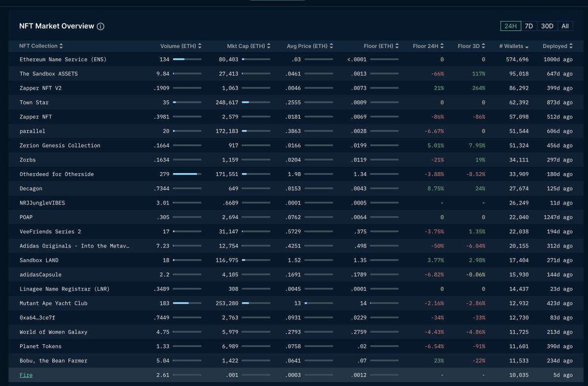Select the 30D timeframe tab
The width and height of the screenshot is (588, 386).
tap(547, 26)
